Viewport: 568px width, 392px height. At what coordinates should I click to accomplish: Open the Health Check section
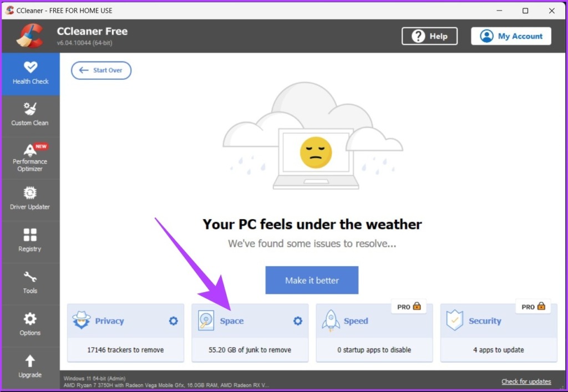coord(31,74)
